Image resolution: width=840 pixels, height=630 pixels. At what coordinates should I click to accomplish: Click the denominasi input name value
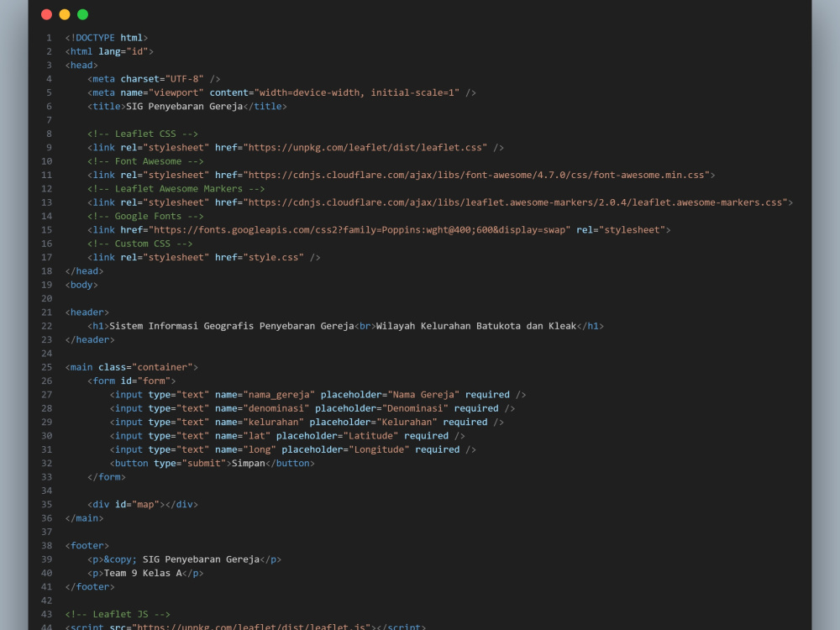tap(276, 408)
